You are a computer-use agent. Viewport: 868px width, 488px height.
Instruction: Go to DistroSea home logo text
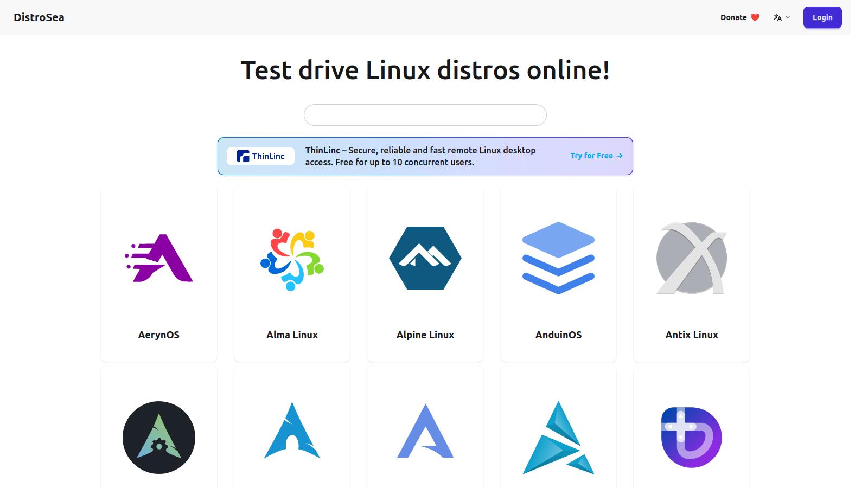pos(39,17)
